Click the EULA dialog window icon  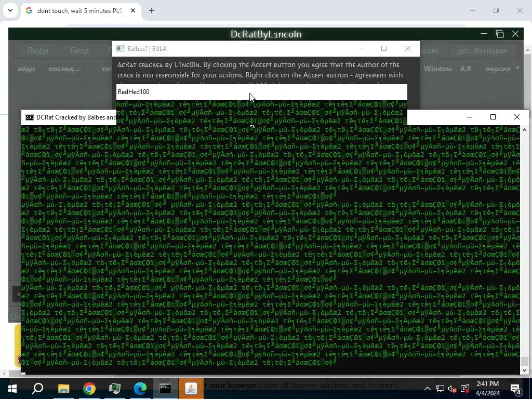click(121, 48)
